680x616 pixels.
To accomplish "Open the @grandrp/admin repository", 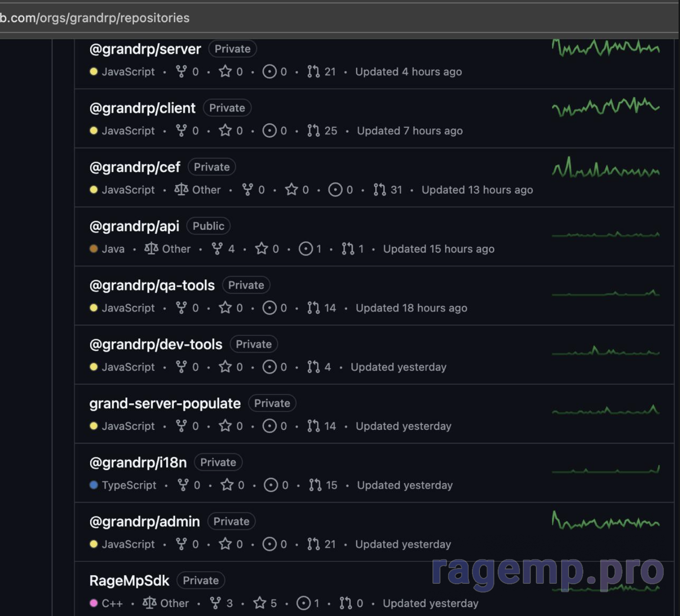I will [x=145, y=522].
